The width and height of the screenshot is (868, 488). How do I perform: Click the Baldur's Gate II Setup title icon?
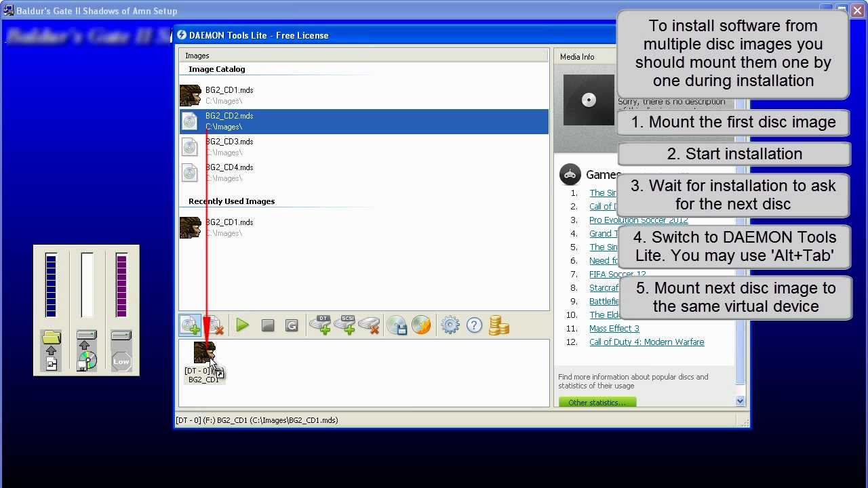click(x=9, y=11)
